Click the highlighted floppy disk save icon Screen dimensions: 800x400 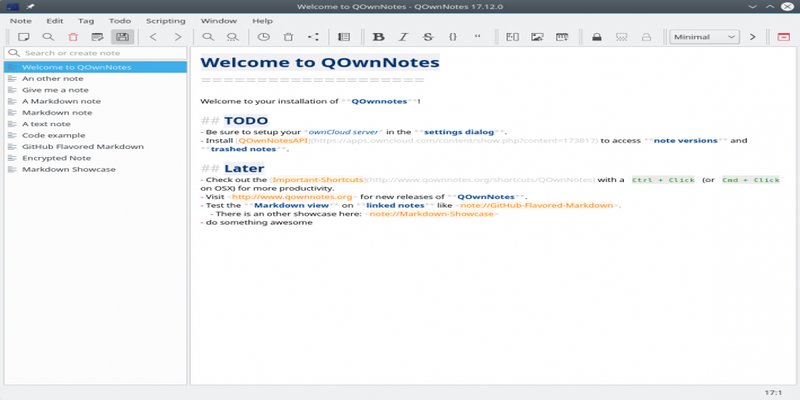122,37
